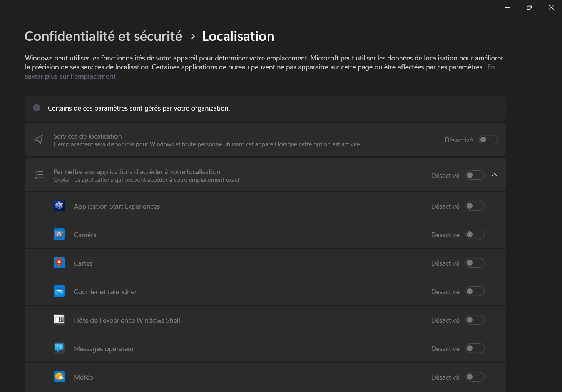Click the location arrow icon for Services de localisation
The image size is (562, 392).
(38, 139)
